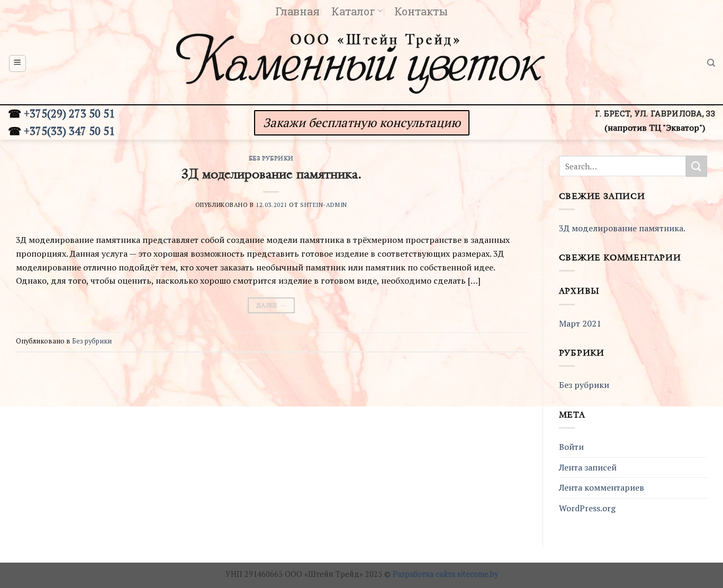Open Без рубрики under Рубрики sidebar
The width and height of the screenshot is (723, 588).
(x=584, y=385)
